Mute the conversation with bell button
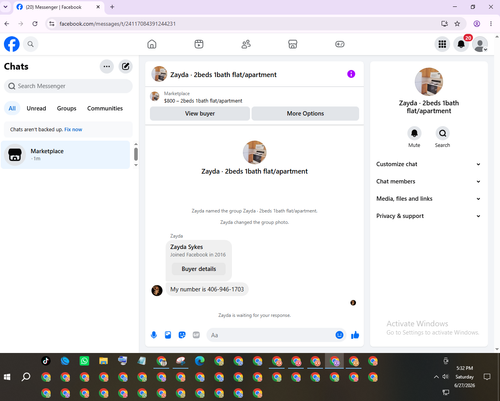 point(414,133)
